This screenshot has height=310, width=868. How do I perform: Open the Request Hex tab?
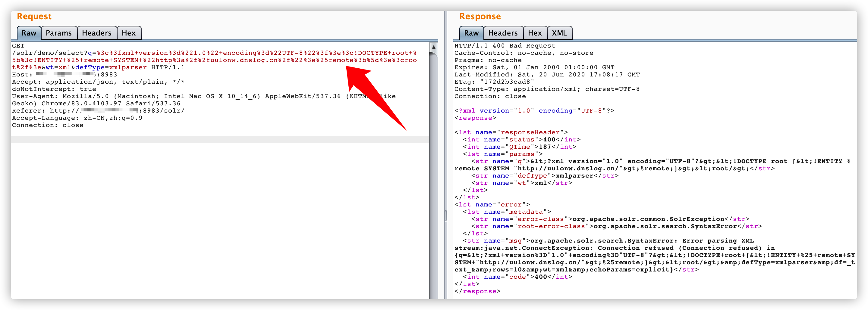[x=129, y=33]
